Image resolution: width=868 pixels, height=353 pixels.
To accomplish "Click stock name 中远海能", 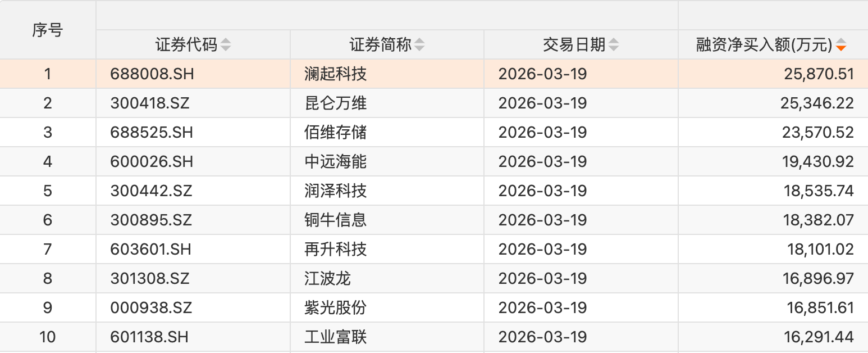I will tap(336, 161).
